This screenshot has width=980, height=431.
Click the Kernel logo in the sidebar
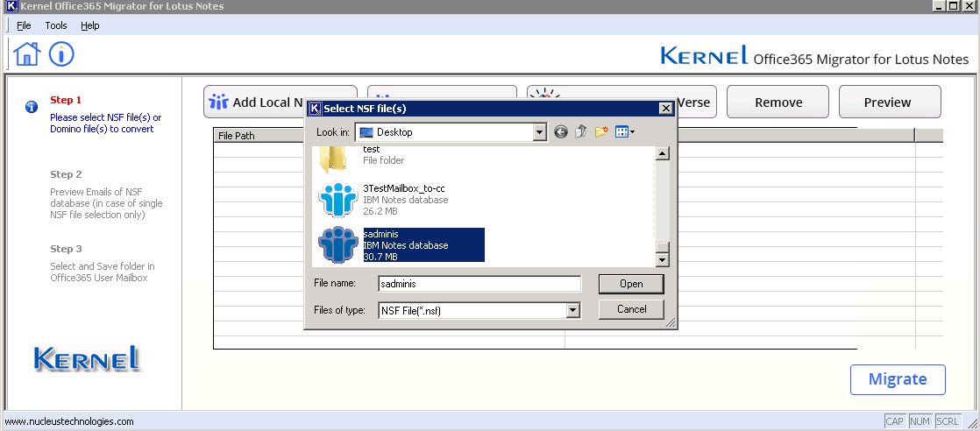pos(87,358)
